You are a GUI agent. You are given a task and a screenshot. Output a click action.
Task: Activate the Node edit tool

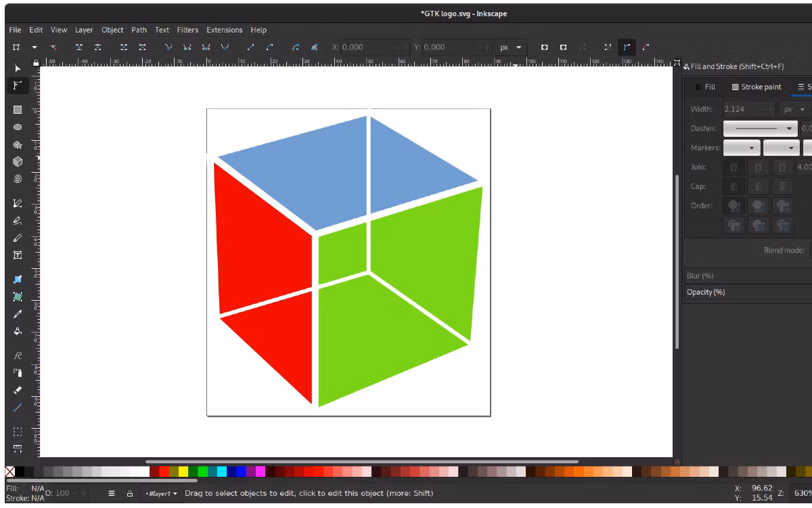[18, 86]
